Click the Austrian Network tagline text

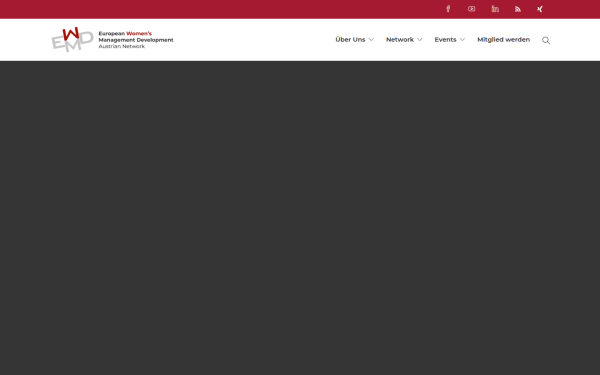(x=122, y=46)
